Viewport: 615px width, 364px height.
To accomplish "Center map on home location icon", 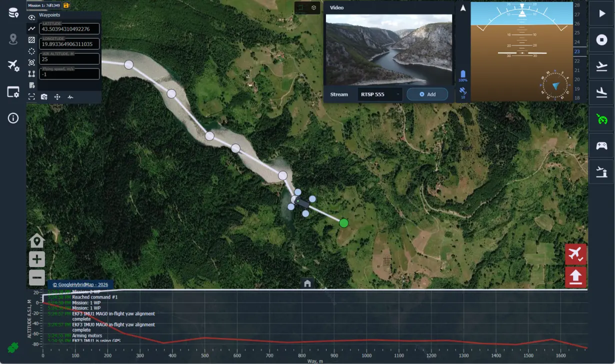I will coord(37,240).
